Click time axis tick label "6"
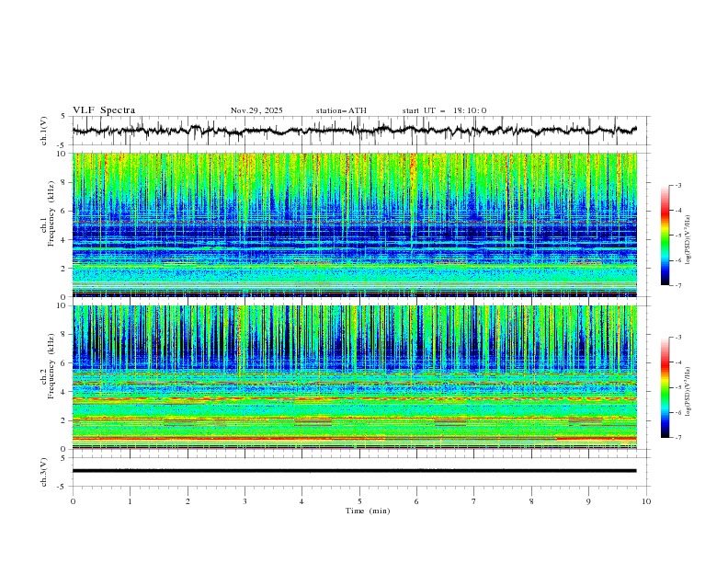728x563 pixels. point(416,501)
